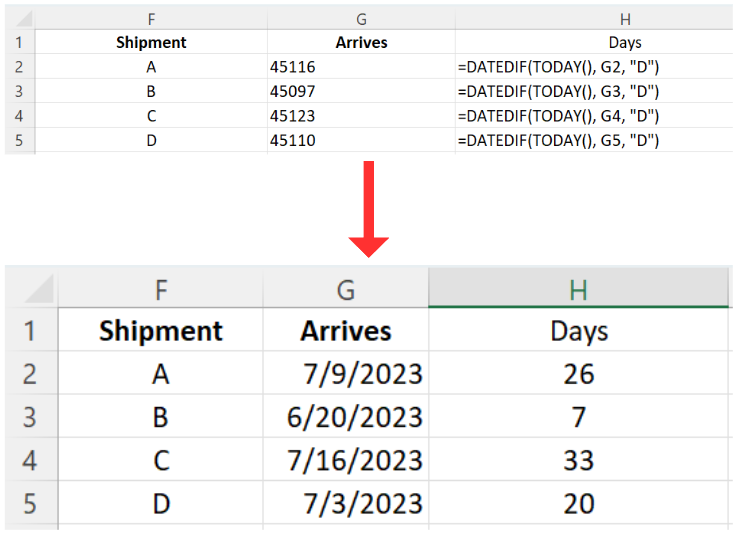Click the cell containing 45110
This screenshot has height=534, width=737.
point(361,141)
